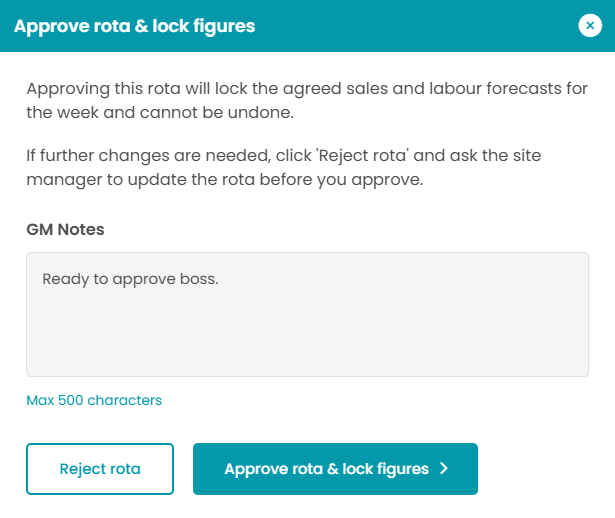Close the approve rota dialog
This screenshot has height=518, width=615.
[x=590, y=26]
